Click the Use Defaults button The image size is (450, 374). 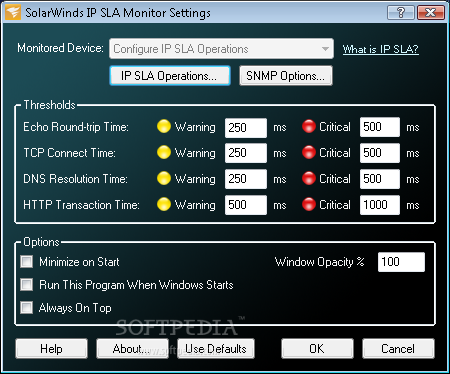click(x=216, y=349)
